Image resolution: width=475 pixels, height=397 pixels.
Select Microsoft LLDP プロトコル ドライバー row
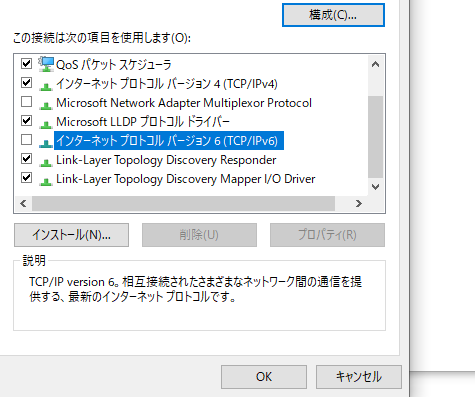pyautogui.click(x=143, y=122)
